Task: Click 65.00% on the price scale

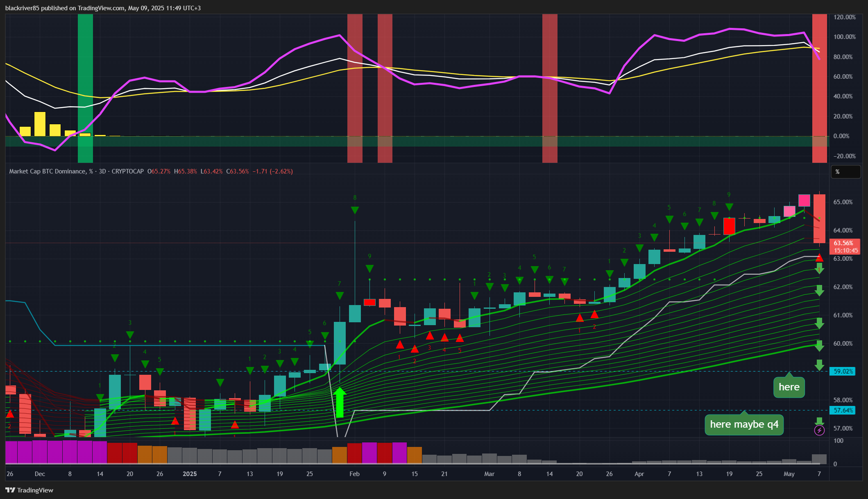Action: (843, 202)
